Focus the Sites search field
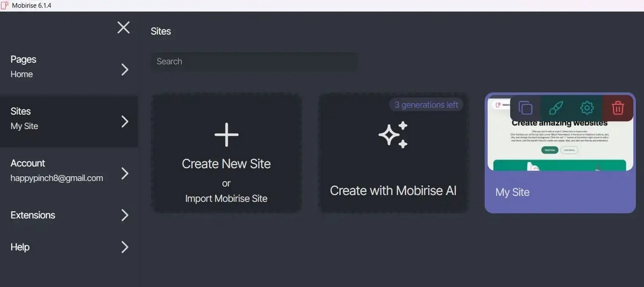644x287 pixels. click(253, 62)
